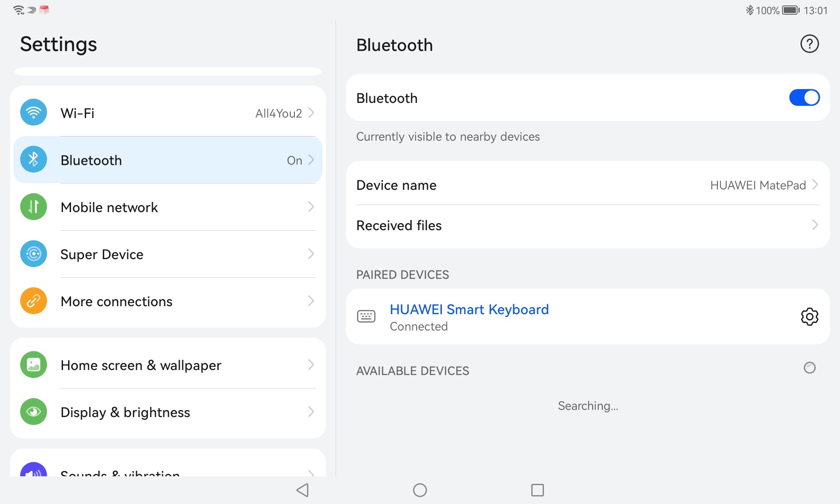Tap the Sounds & vibration speaker icon
Viewport: 840px width, 504px height.
34,470
